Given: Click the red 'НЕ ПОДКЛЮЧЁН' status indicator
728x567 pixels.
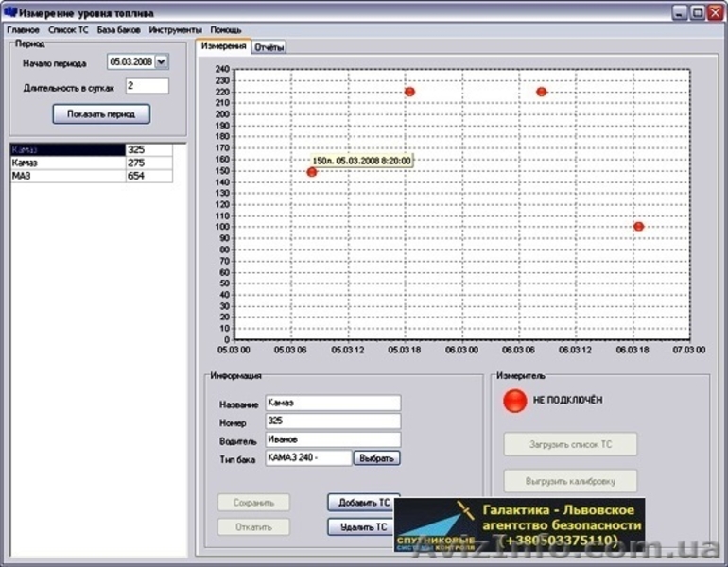Looking at the screenshot, I should [x=514, y=401].
